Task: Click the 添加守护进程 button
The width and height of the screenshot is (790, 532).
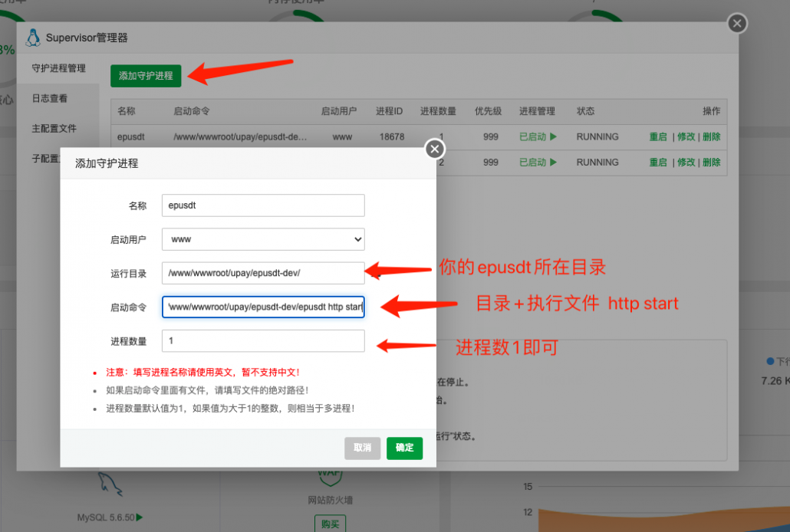Action: pos(146,76)
